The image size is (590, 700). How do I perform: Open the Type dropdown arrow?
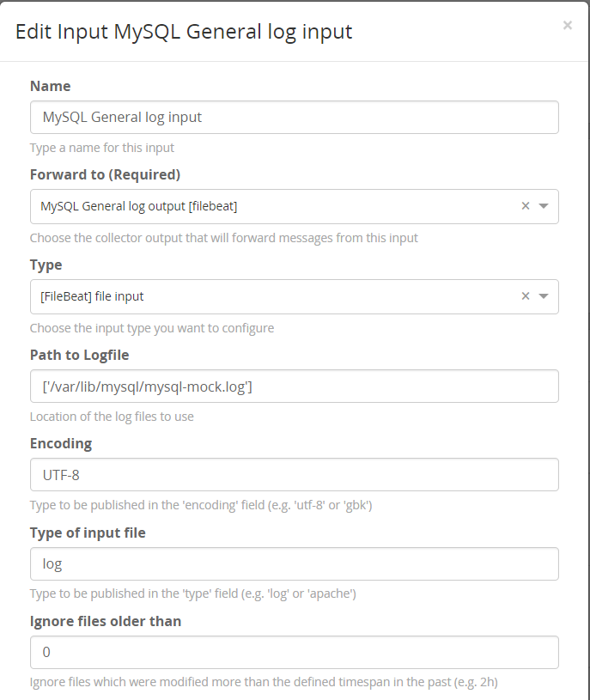(x=544, y=296)
